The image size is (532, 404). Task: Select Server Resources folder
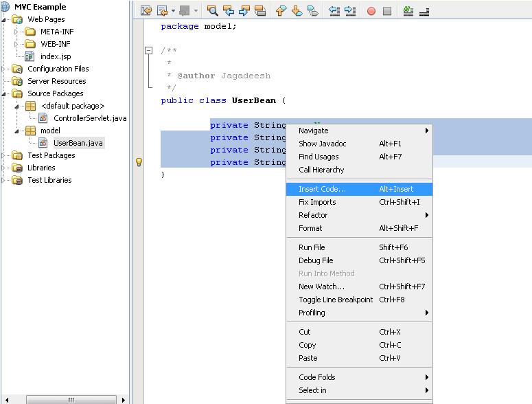(x=57, y=81)
